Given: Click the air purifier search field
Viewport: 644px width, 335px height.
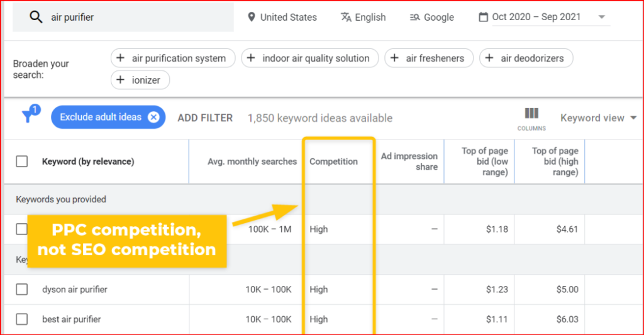Looking at the screenshot, I should pyautogui.click(x=123, y=17).
